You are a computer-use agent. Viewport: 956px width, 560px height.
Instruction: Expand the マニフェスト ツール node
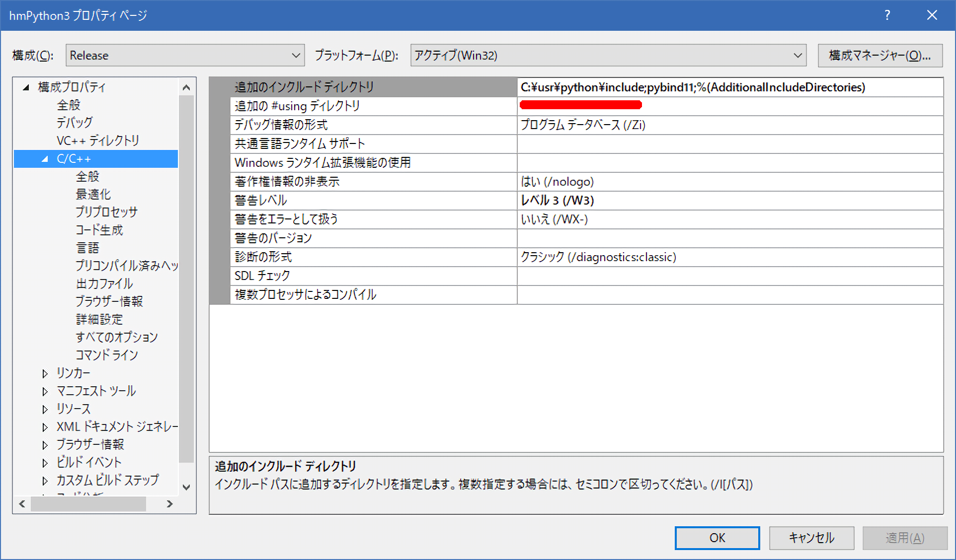pyautogui.click(x=45, y=391)
